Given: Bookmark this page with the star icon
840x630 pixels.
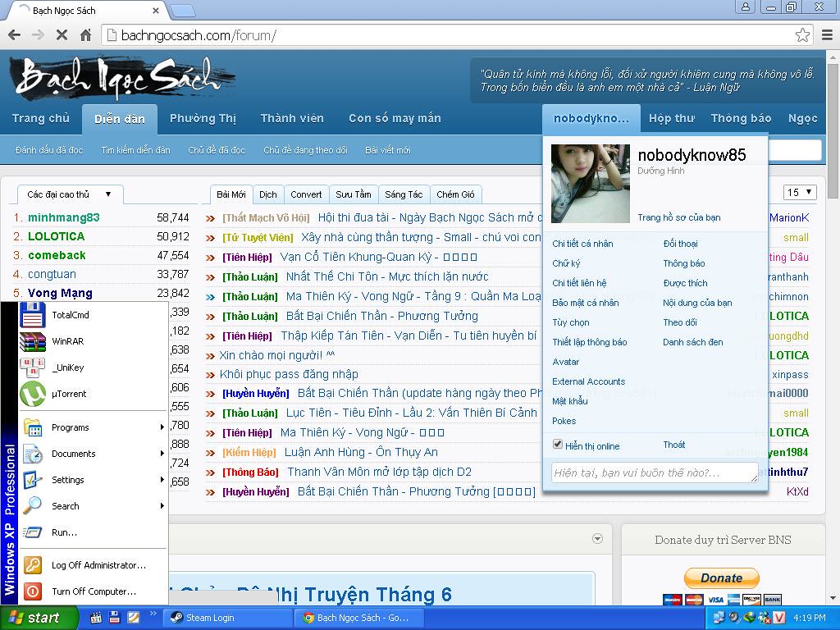Looking at the screenshot, I should click(802, 35).
